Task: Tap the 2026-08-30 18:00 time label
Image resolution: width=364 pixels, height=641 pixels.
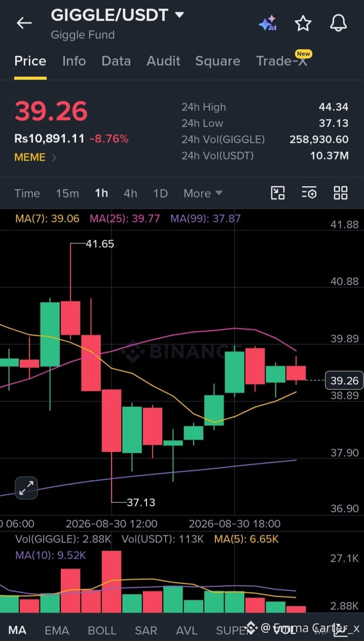Action: coord(235,523)
